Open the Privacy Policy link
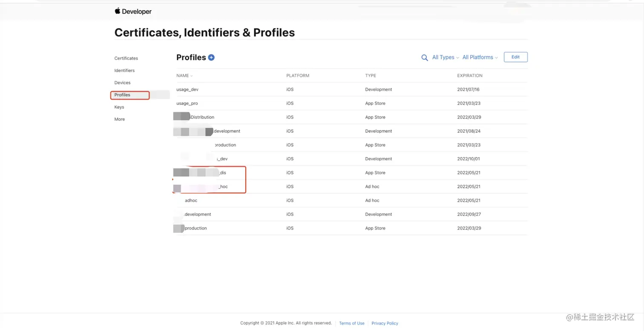The width and height of the screenshot is (644, 331). coord(385,323)
